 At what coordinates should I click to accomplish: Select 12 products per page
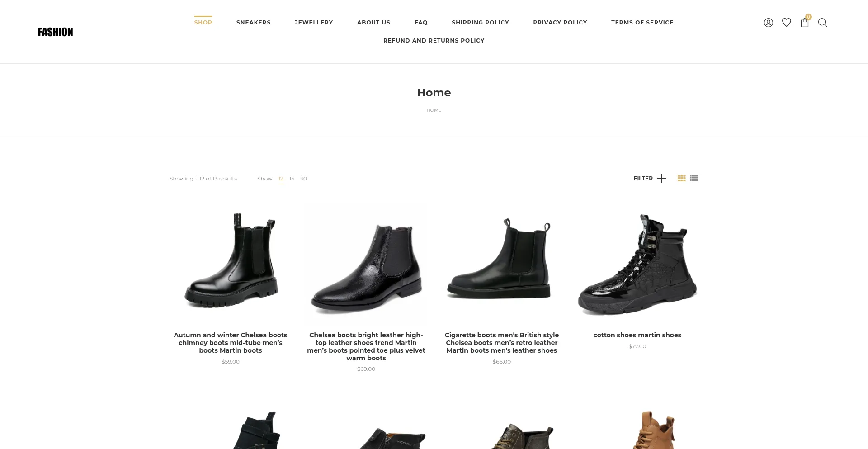[x=281, y=179]
